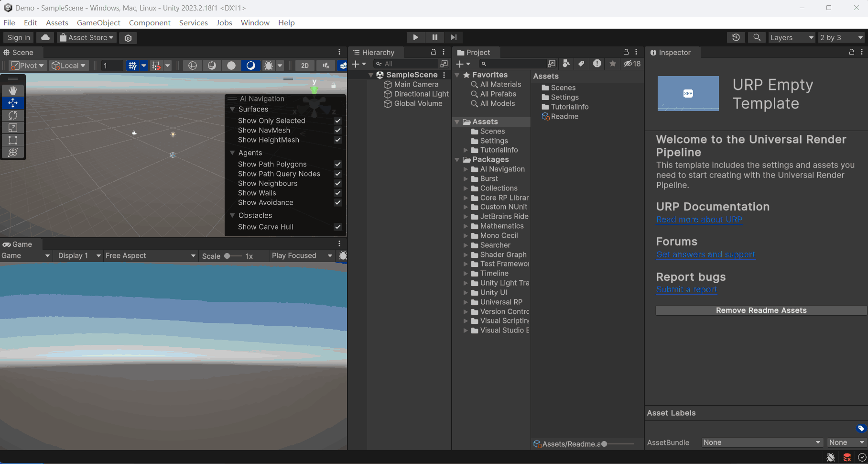Screen dimensions: 868x464
Task: Uncheck Show NavMesh checkbox
Action: (x=338, y=130)
